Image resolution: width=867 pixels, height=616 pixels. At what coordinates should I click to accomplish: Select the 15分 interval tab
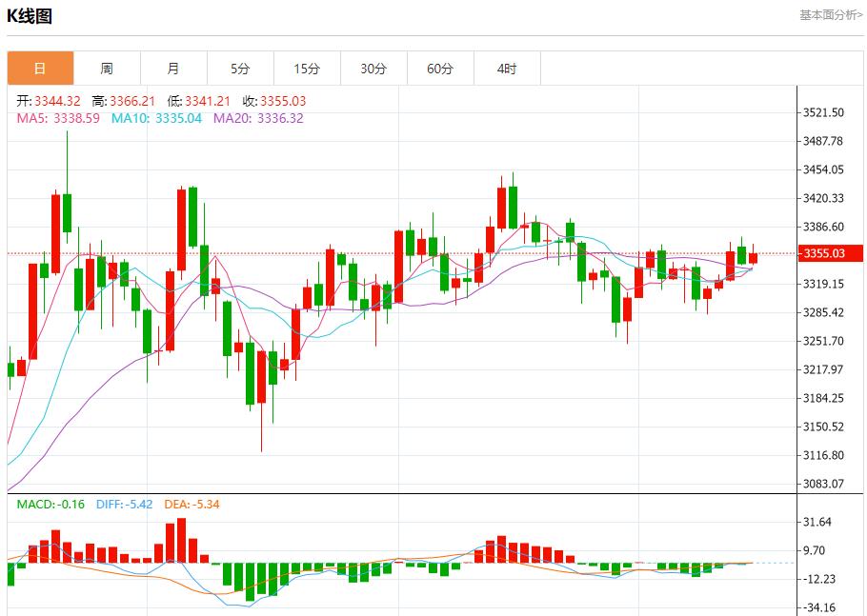[x=307, y=69]
